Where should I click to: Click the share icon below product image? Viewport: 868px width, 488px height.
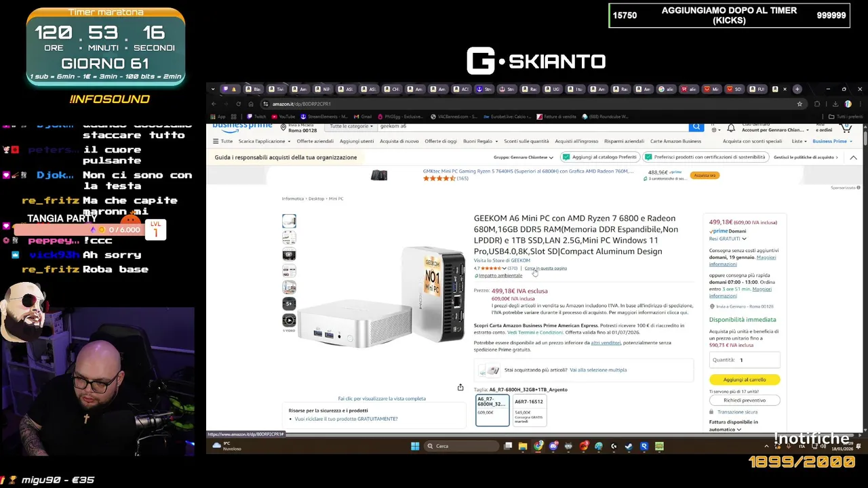tap(460, 388)
